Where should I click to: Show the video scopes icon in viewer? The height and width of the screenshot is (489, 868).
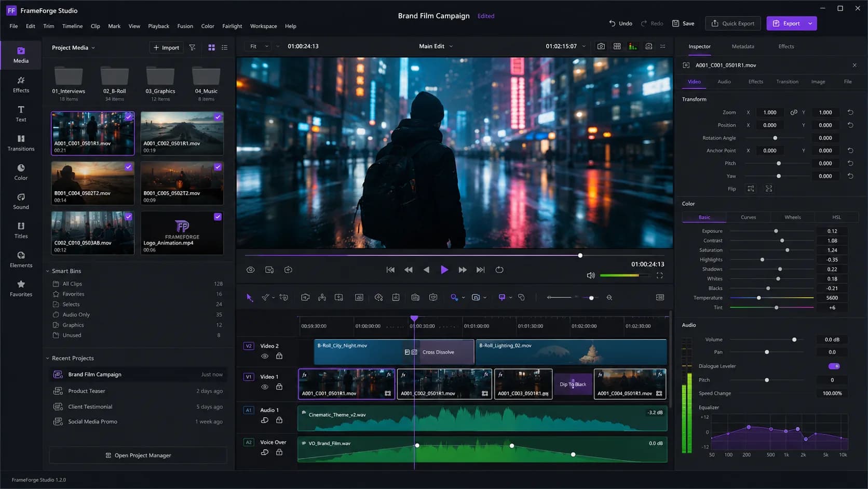633,46
